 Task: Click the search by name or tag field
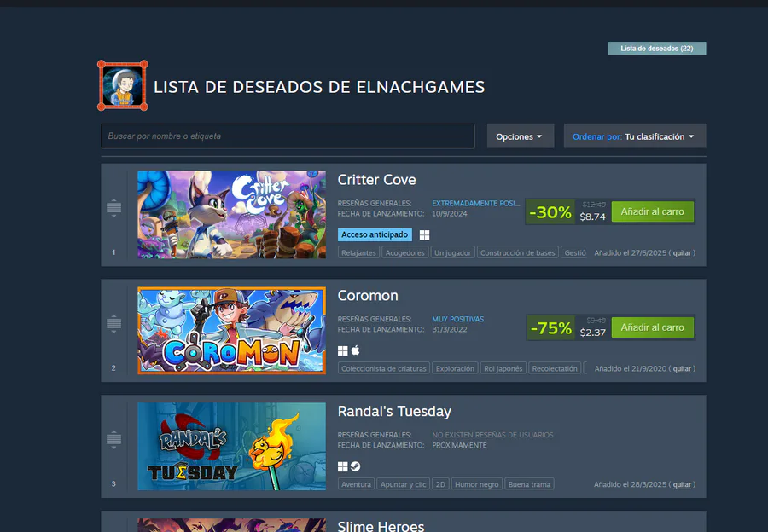(288, 136)
